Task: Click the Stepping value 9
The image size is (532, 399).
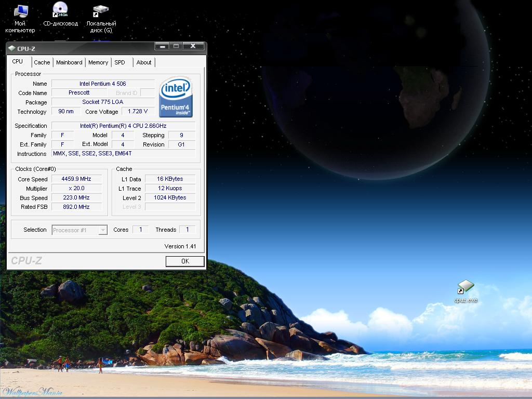Action: click(181, 135)
